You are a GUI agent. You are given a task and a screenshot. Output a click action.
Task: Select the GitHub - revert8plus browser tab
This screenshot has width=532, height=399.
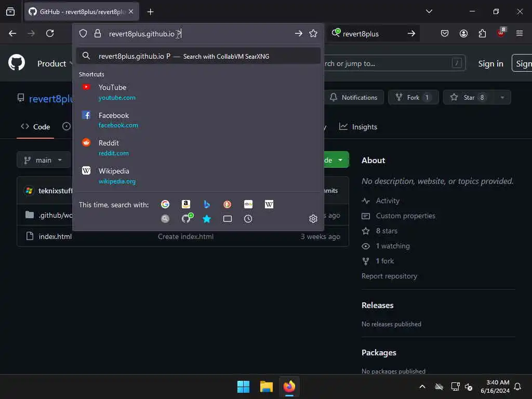coord(82,11)
